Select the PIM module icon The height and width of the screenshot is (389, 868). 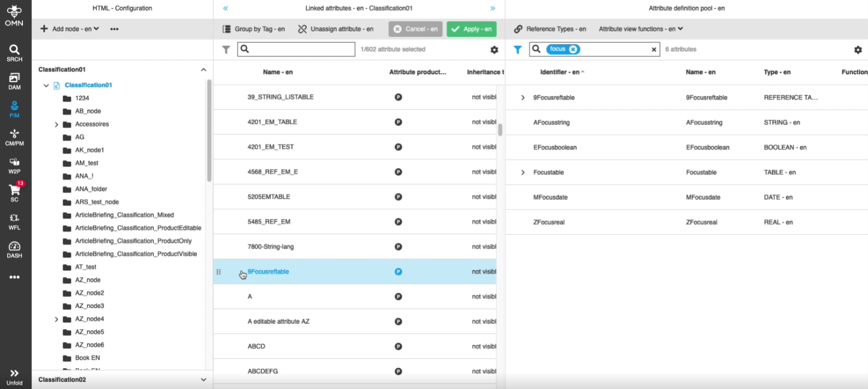click(15, 110)
